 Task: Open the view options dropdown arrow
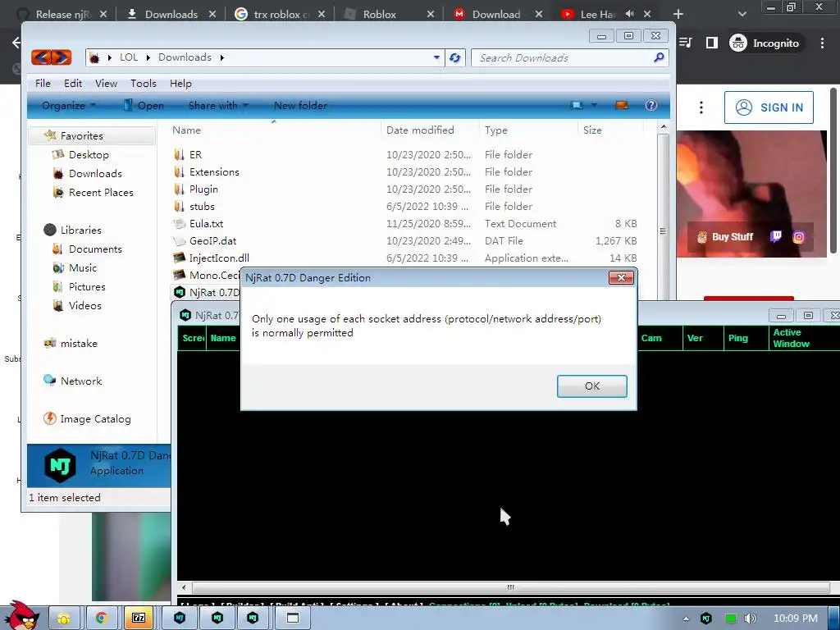[x=594, y=106]
